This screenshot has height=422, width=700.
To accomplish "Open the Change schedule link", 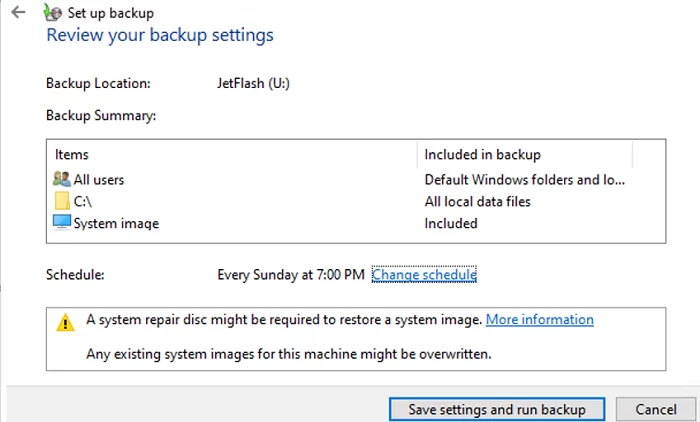I will click(x=424, y=274).
